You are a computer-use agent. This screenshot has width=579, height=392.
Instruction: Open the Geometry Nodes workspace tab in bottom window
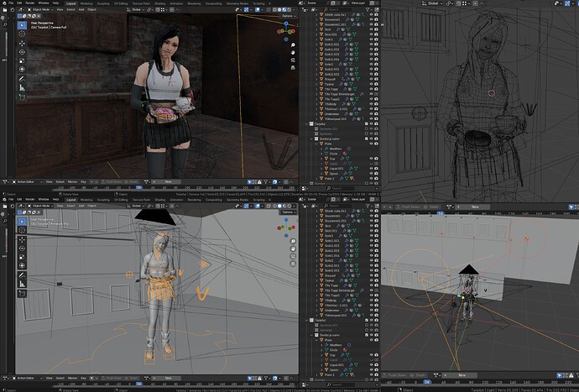[237, 200]
